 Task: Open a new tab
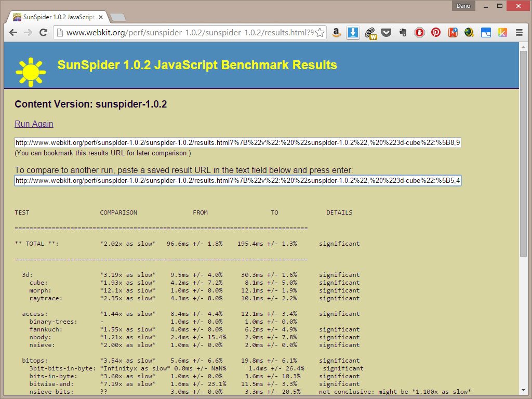tap(118, 17)
